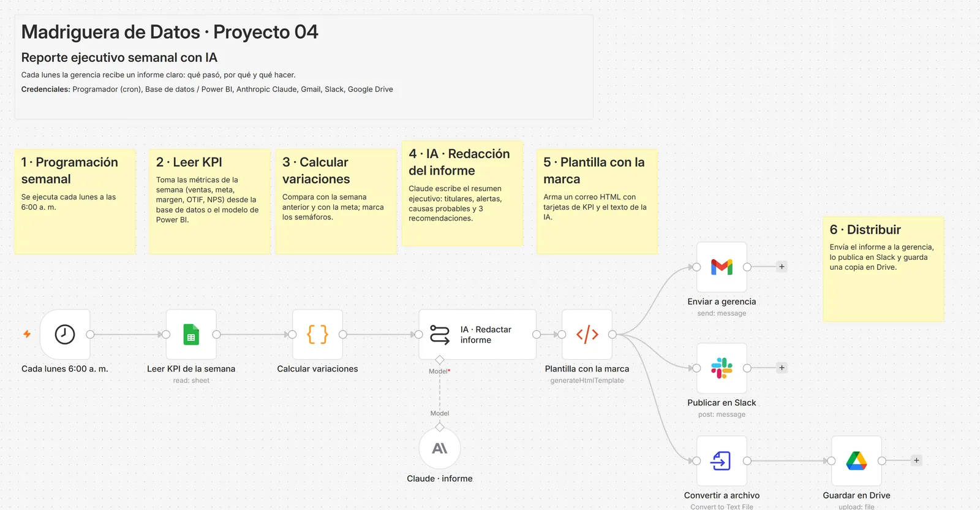Open the curly braces Calcular variaciones node
Screen dimensions: 980x510
point(317,334)
